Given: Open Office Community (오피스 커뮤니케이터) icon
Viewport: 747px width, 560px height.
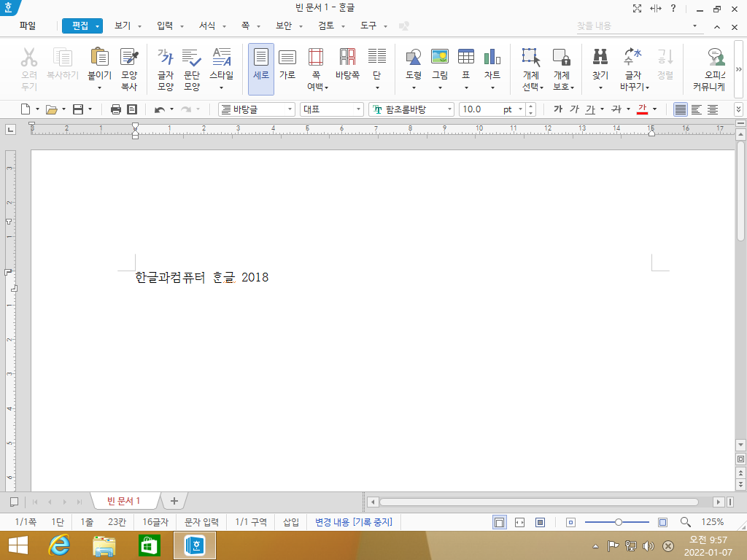Looking at the screenshot, I should [716, 57].
